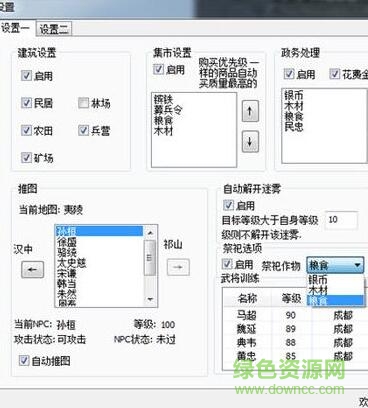Select 太史慈 in NPC list
368x408 pixels.
coord(100,263)
